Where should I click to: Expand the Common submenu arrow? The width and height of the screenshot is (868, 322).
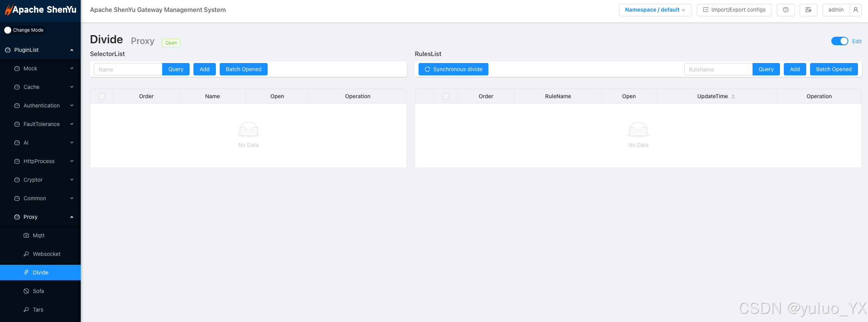72,198
